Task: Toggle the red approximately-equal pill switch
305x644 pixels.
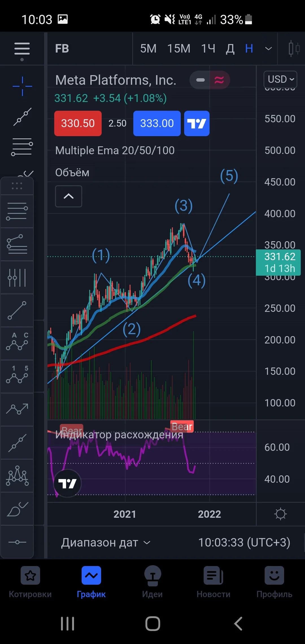Action: pyautogui.click(x=219, y=80)
